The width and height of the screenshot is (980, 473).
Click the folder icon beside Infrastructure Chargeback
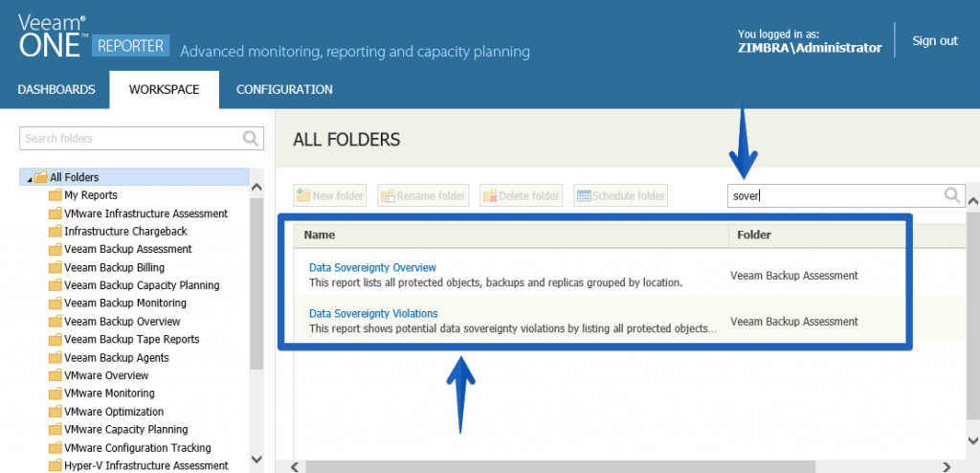56,231
